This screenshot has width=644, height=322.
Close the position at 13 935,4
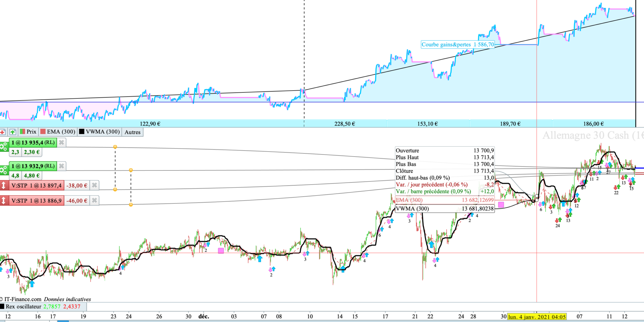point(62,142)
